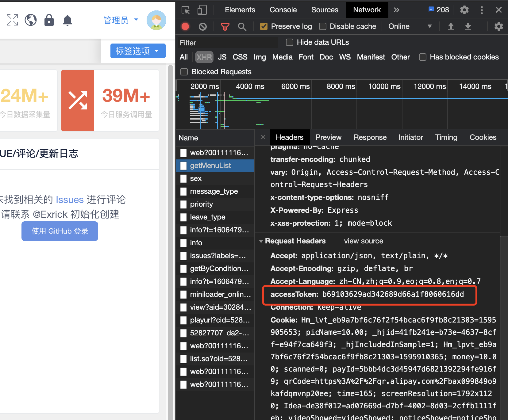Screen dimensions: 508x420
Task: Select the issues?labels request
Action: click(x=215, y=256)
